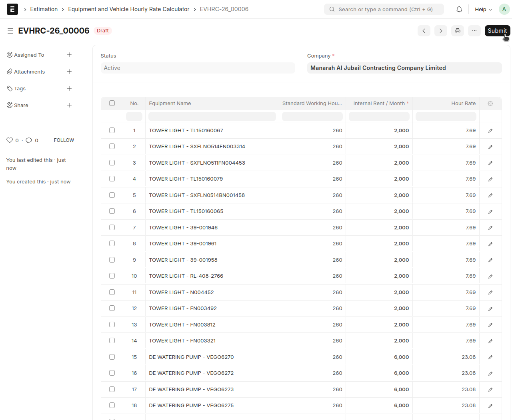
Task: Open the table column settings gear
Action: (x=490, y=104)
